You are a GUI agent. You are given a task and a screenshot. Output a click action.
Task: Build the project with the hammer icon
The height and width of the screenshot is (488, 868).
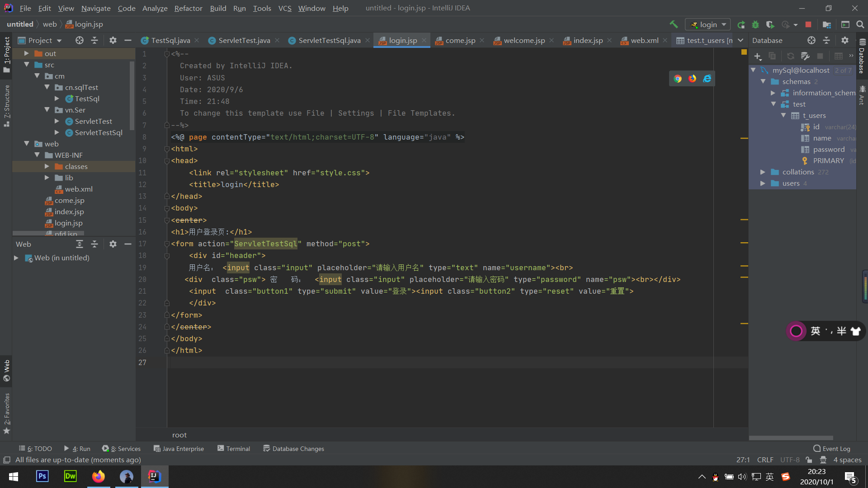tap(674, 24)
